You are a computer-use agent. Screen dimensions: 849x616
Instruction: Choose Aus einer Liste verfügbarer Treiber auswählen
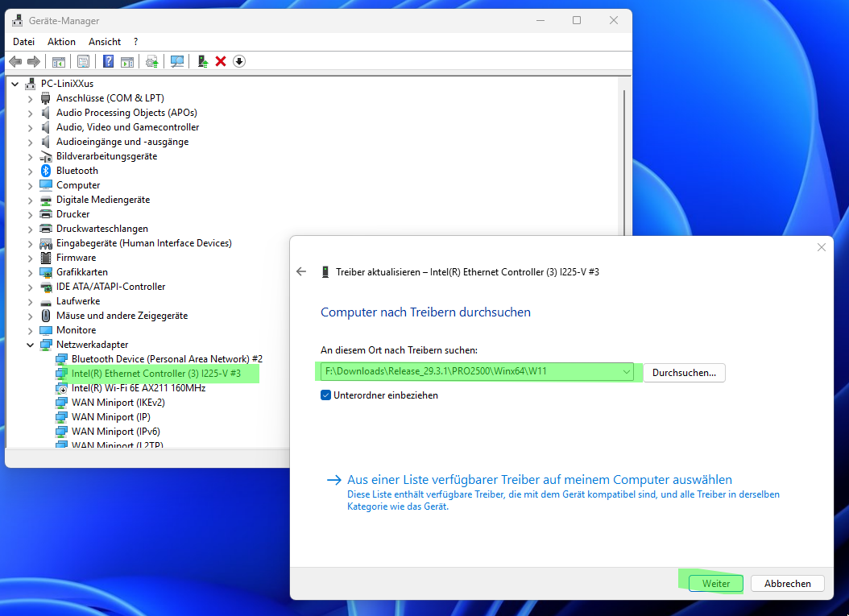coord(540,480)
